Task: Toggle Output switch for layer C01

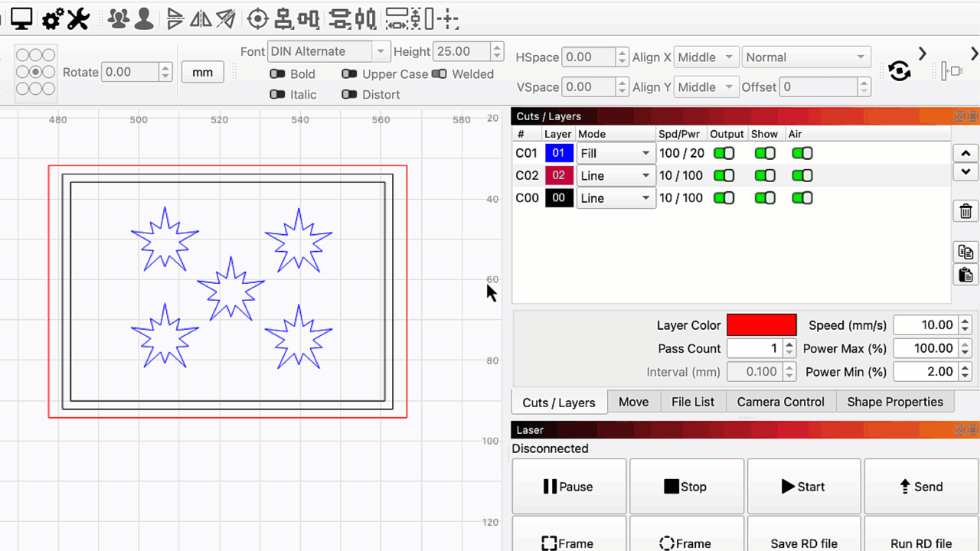Action: tap(724, 153)
